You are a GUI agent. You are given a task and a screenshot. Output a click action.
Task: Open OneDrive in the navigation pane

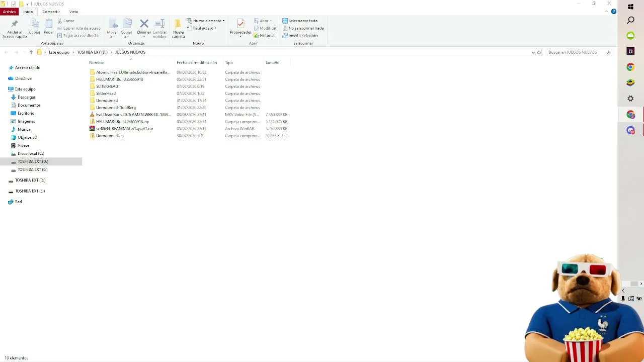click(20, 78)
